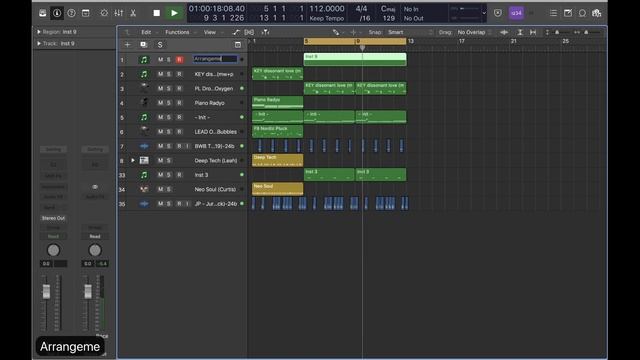Adjust the vertical zoom slider
Image resolution: width=640 pixels, height=360 pixels.
(558, 32)
